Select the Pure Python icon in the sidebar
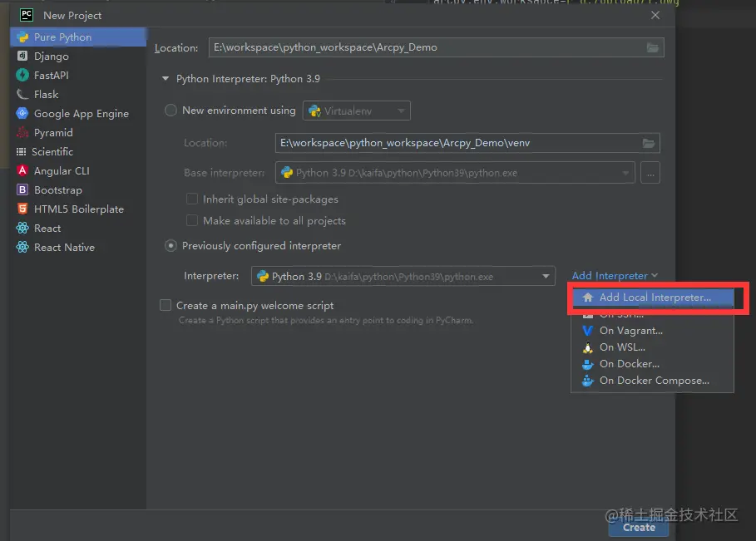This screenshot has height=541, width=756. (22, 37)
